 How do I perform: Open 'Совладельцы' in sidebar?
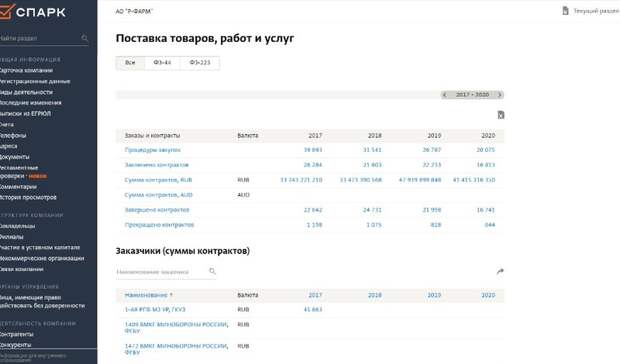pyautogui.click(x=17, y=226)
